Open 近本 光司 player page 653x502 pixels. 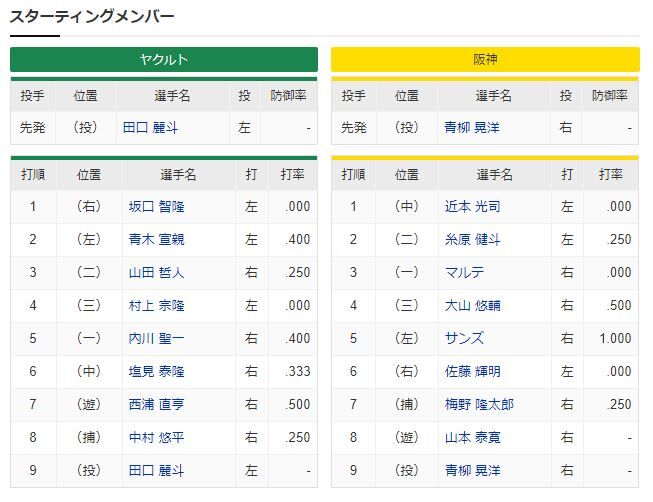pyautogui.click(x=472, y=207)
